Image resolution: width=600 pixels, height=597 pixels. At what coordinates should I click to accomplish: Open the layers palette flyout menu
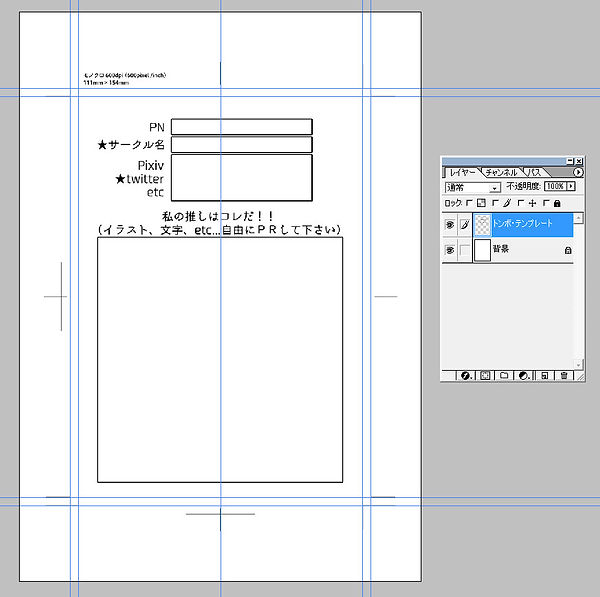578,173
